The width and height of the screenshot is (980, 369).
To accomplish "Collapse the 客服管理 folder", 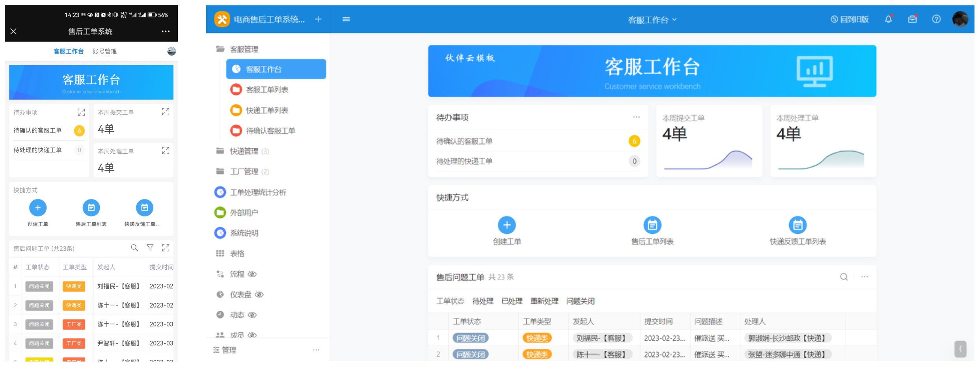I will tap(237, 49).
